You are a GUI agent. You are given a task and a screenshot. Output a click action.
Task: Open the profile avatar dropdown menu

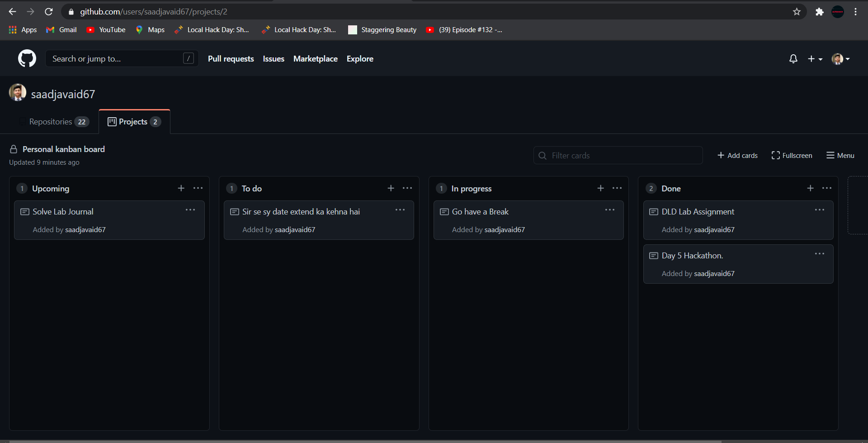point(840,59)
